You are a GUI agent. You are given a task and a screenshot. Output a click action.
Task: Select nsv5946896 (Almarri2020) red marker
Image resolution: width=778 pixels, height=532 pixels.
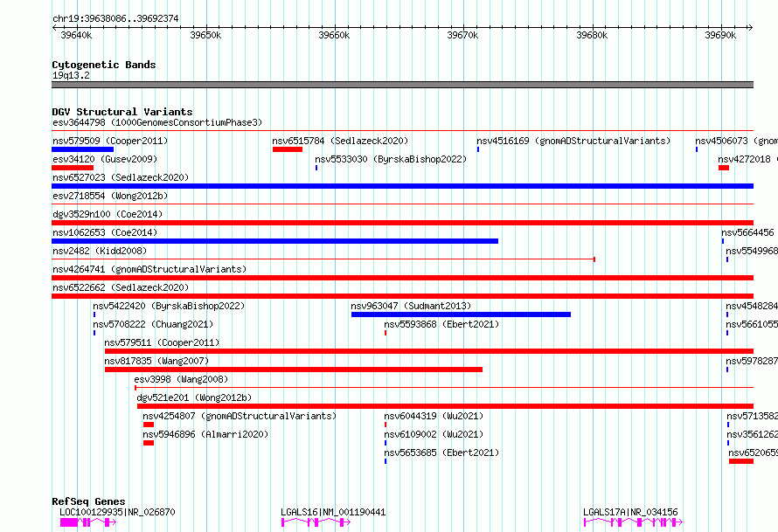click(x=149, y=443)
